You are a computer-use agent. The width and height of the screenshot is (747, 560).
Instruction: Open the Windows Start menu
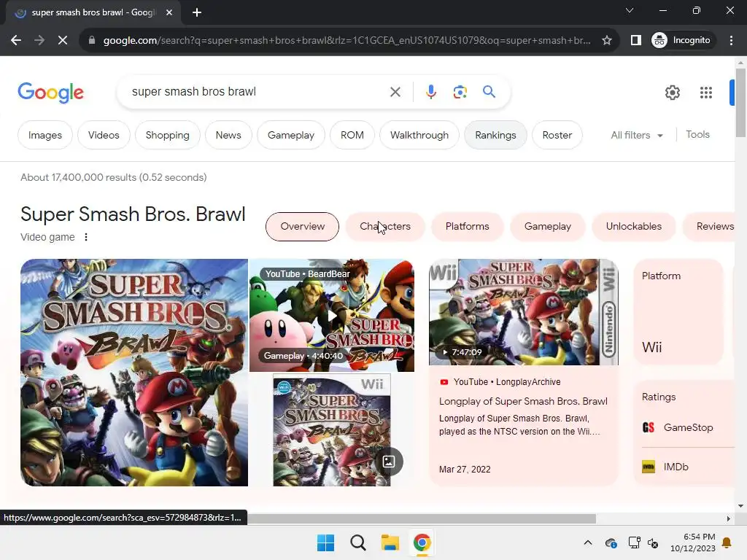[x=326, y=542]
